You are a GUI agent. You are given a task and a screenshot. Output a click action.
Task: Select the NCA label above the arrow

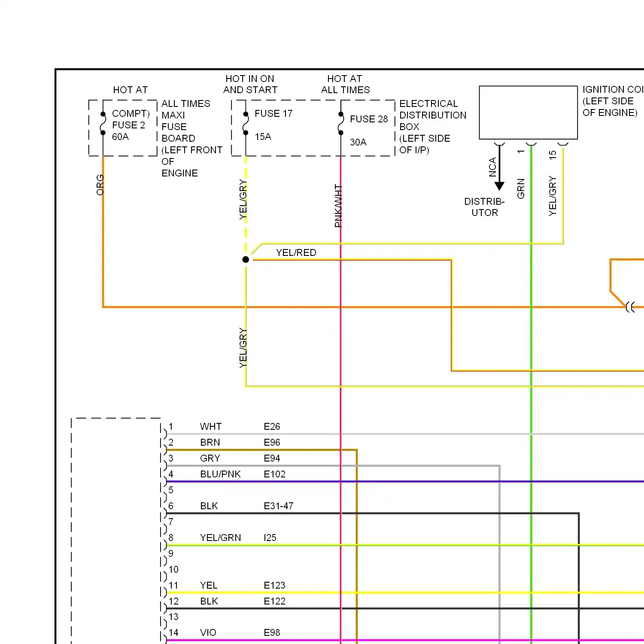tap(492, 167)
